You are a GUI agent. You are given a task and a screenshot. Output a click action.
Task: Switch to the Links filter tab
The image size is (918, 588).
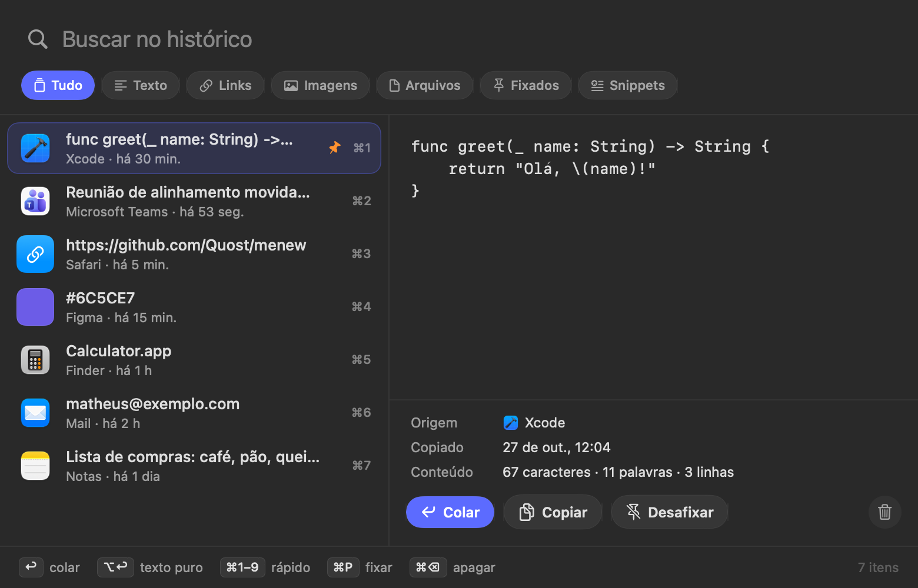[225, 85]
